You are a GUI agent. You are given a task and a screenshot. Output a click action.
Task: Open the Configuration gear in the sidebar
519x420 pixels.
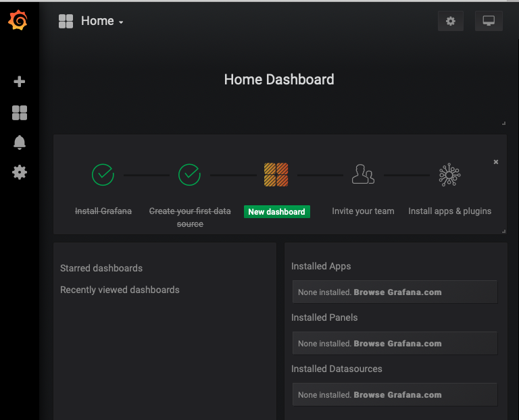point(20,172)
